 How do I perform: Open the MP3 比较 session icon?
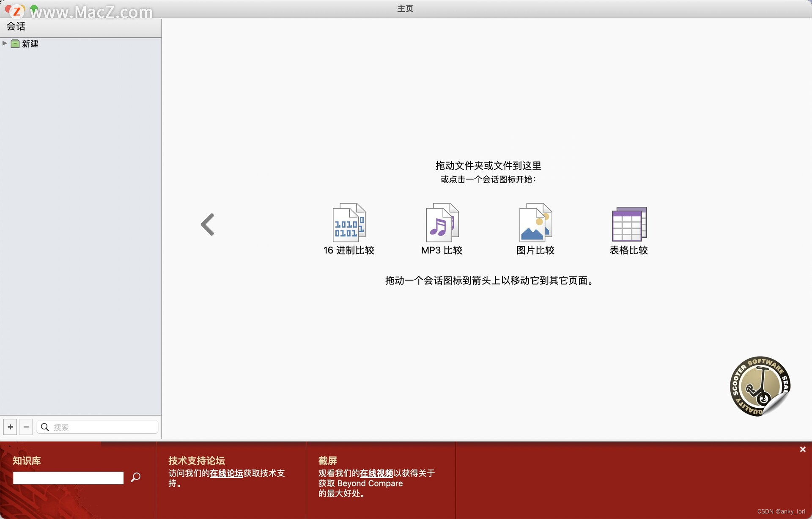point(442,223)
